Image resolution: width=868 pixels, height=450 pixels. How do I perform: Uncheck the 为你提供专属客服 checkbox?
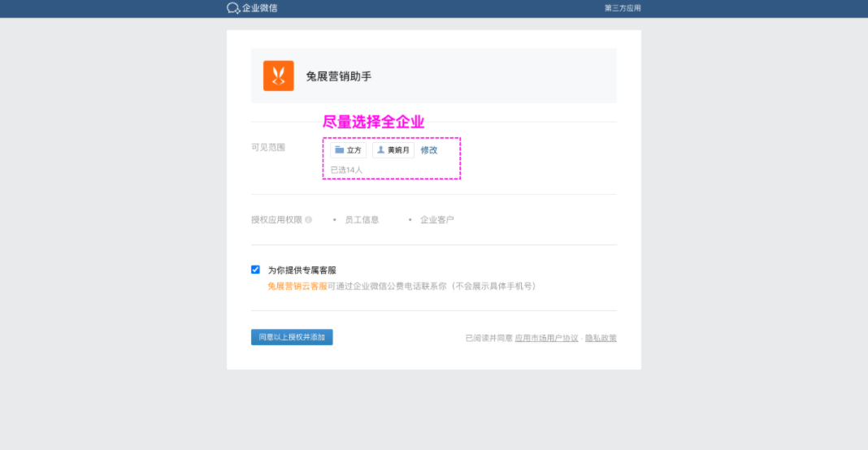tap(255, 270)
